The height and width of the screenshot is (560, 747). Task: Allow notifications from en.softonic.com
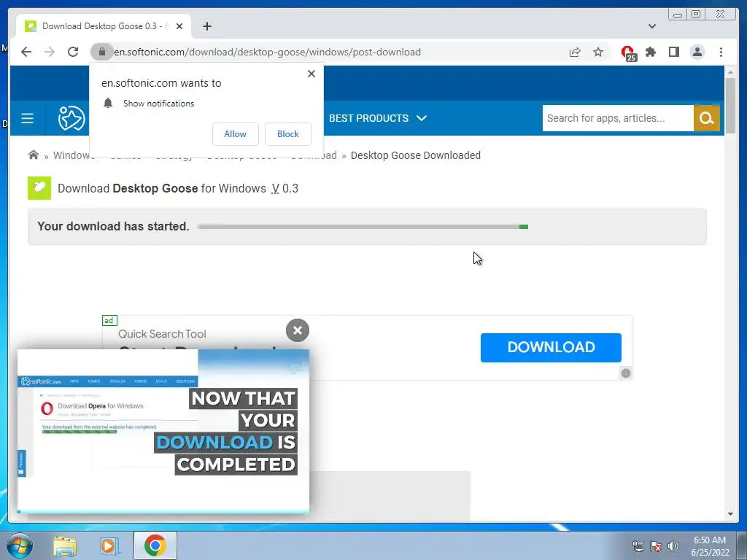(x=236, y=134)
